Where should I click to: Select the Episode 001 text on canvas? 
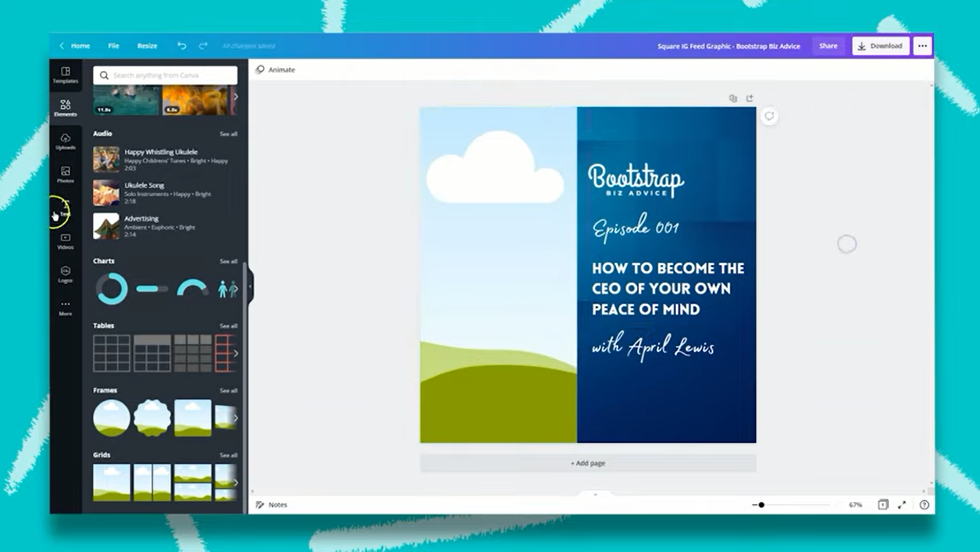pyautogui.click(x=636, y=228)
